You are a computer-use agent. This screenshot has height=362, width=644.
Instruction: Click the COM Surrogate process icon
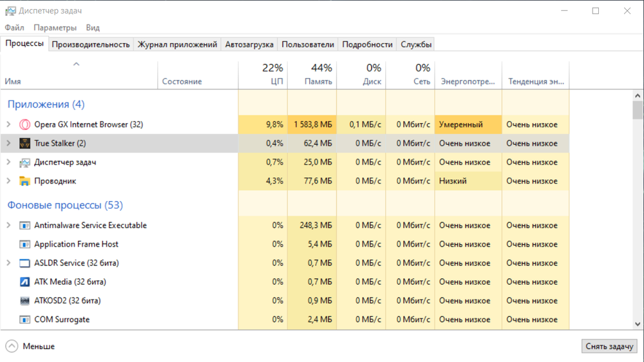click(24, 319)
